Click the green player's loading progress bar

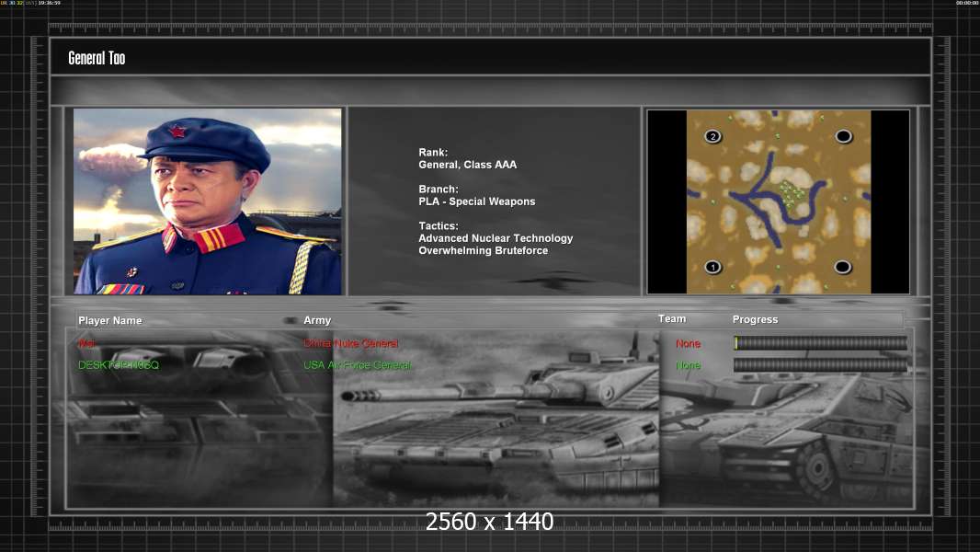pos(820,365)
